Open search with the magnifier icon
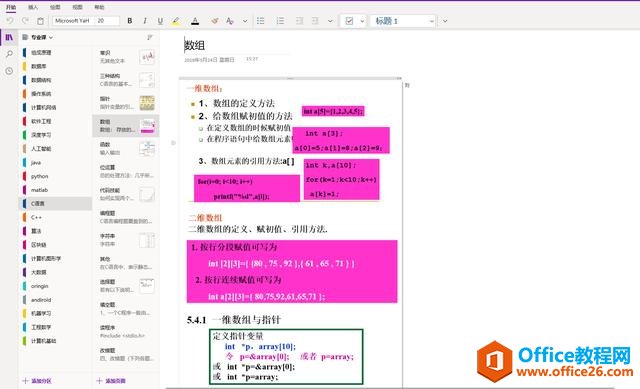Image resolution: width=640 pixels, height=389 pixels. (x=9, y=54)
